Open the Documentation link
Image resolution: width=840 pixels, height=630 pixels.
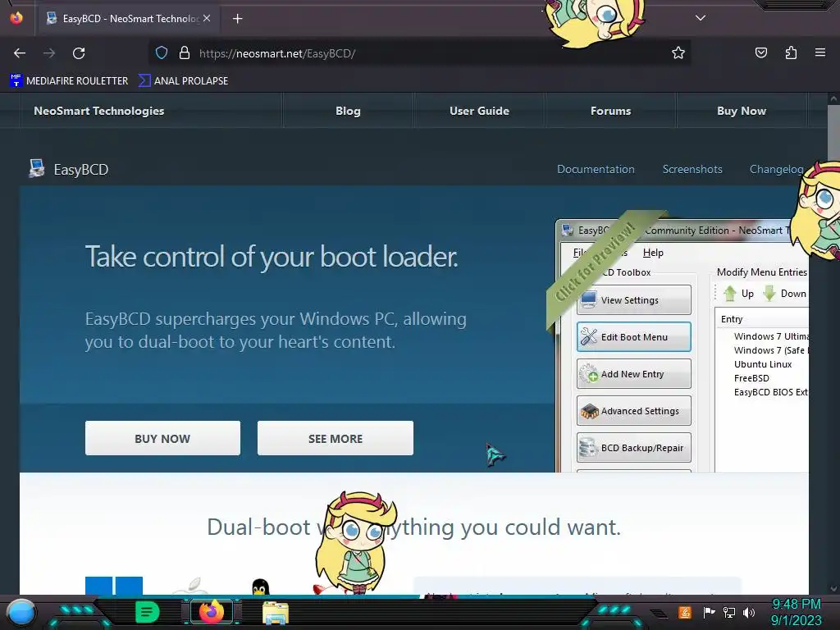pyautogui.click(x=596, y=169)
